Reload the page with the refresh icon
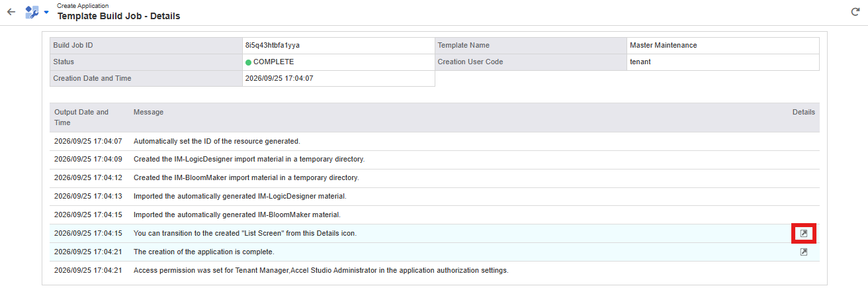 pyautogui.click(x=855, y=12)
